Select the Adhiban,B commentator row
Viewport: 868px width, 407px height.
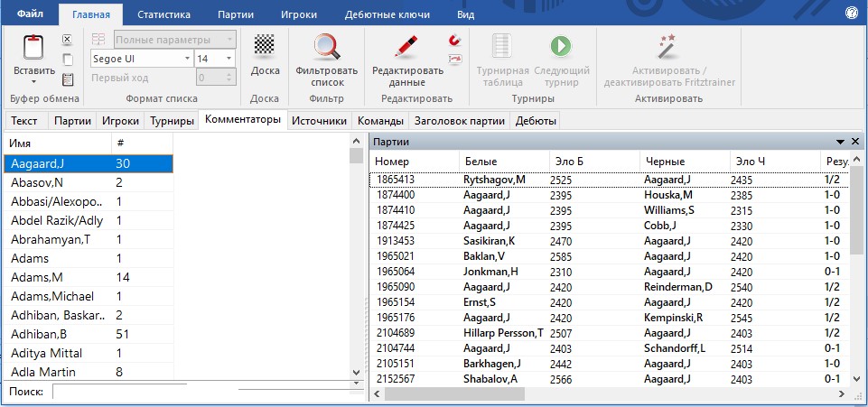coord(88,334)
